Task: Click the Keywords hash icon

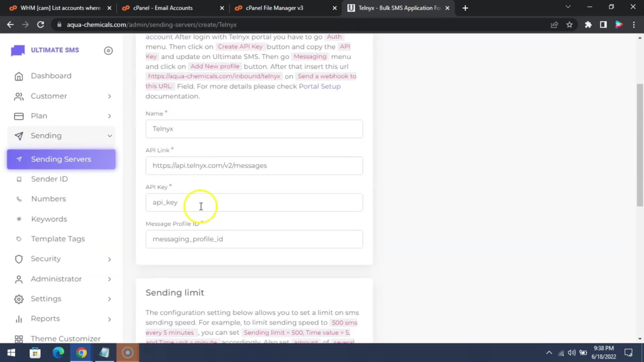Action: coord(19,219)
